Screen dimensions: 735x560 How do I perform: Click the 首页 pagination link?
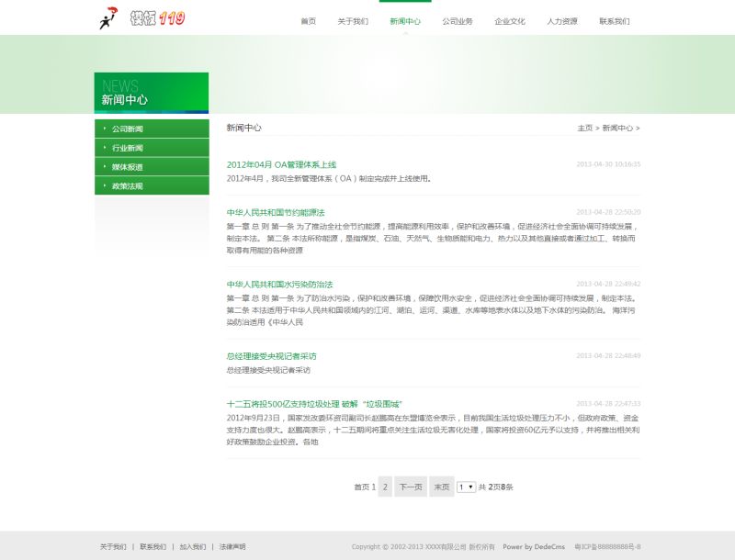tap(361, 487)
